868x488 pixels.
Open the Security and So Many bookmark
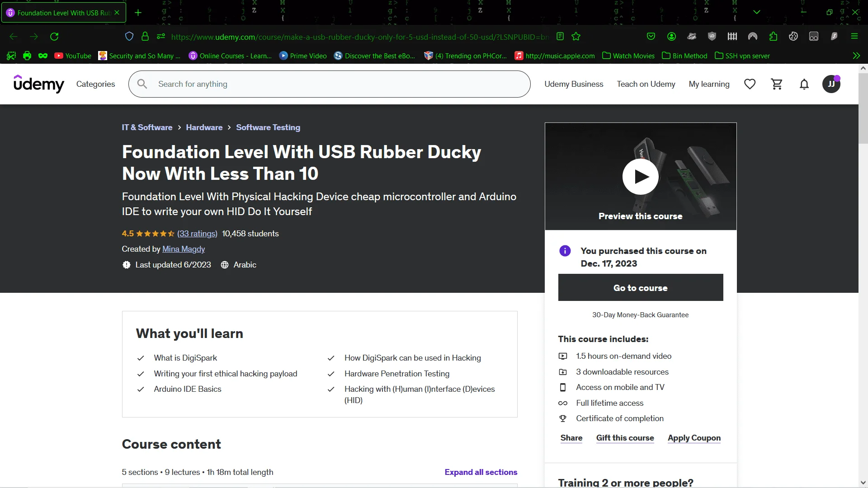tap(139, 56)
